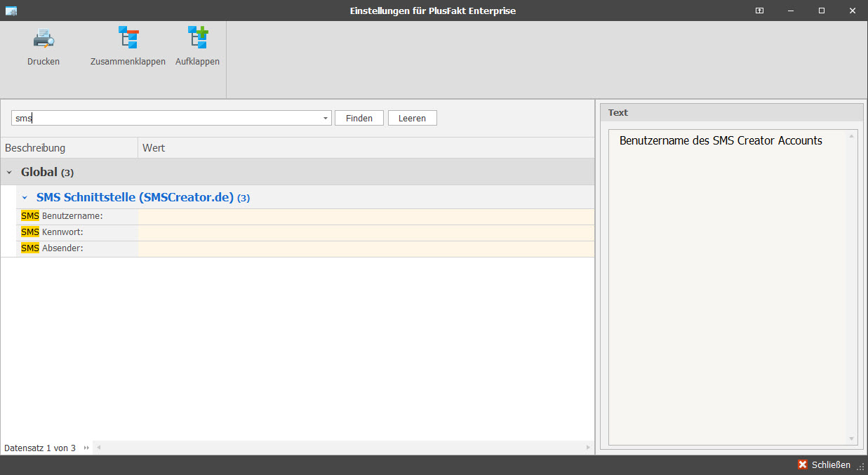Click horizontal scrollbar right arrow
This screenshot has height=475, width=868.
(589, 448)
